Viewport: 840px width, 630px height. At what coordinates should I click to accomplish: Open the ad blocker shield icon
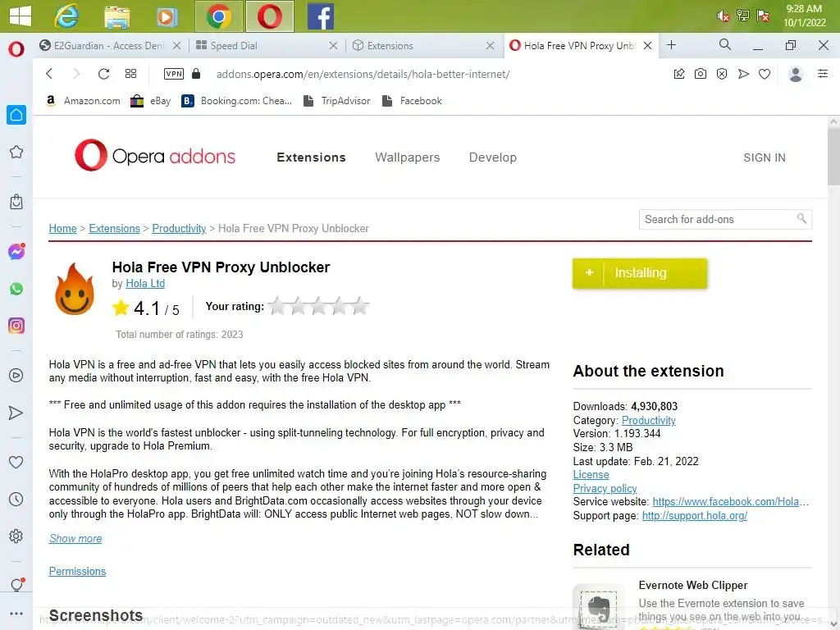(x=722, y=74)
